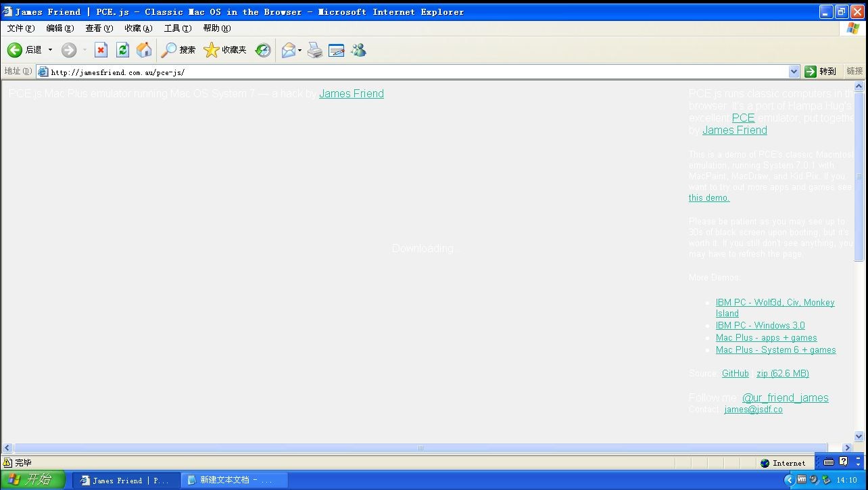Click the vertical scrollbar down arrow

[x=859, y=437]
